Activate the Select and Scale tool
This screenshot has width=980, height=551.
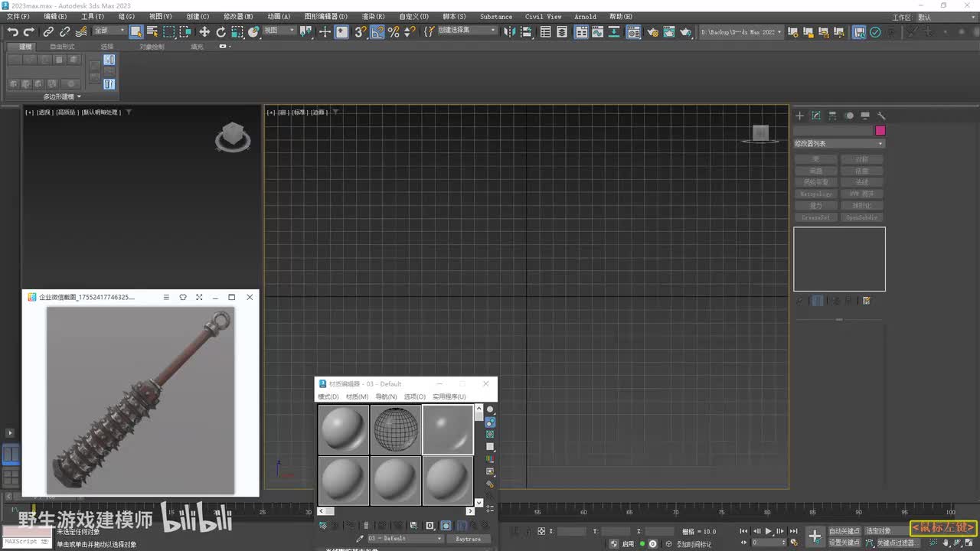(237, 32)
